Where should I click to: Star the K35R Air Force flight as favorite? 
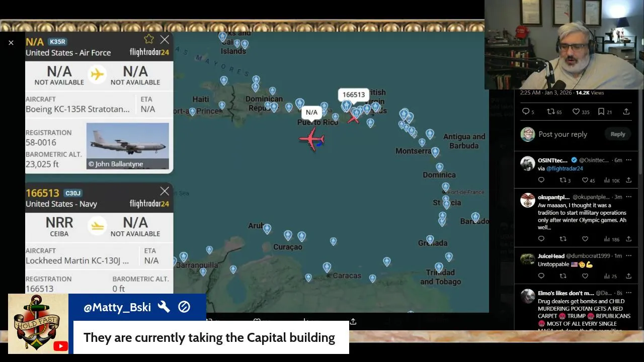pos(149,39)
